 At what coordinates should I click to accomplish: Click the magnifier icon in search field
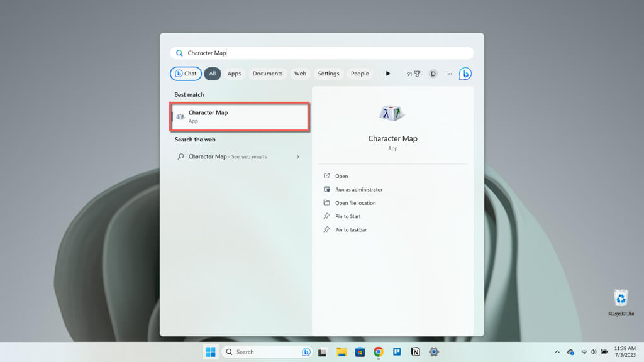pyautogui.click(x=179, y=53)
